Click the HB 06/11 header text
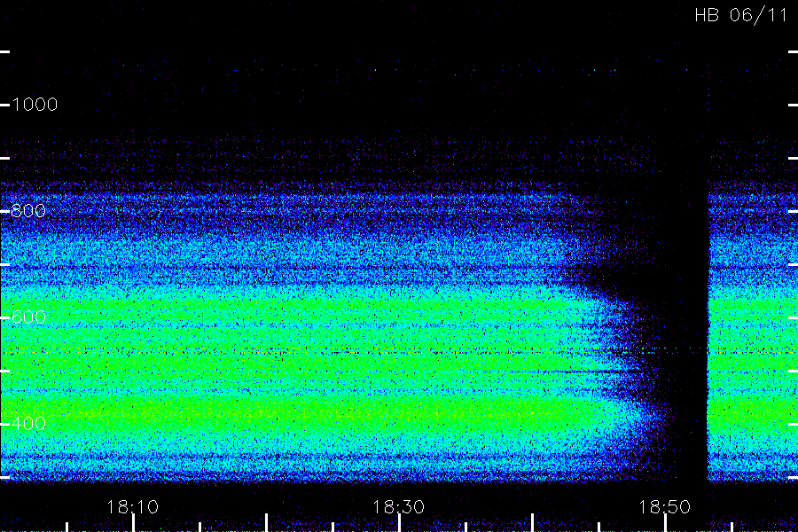 point(741,15)
